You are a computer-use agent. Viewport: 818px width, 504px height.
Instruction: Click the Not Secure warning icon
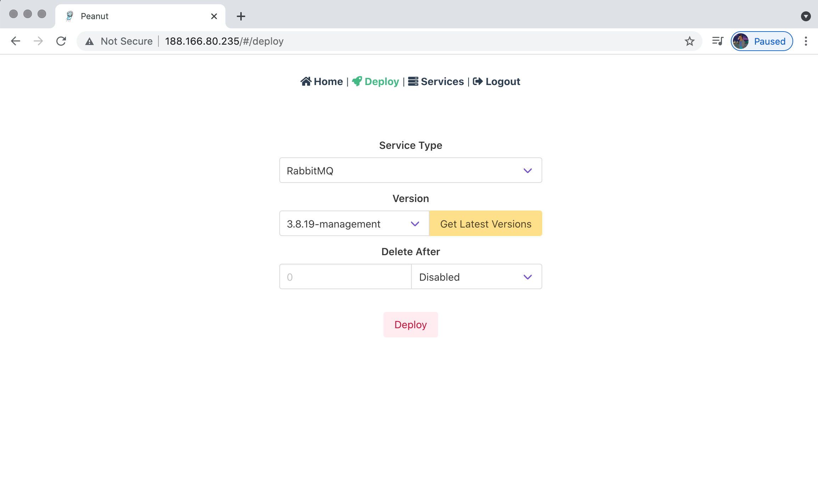pos(90,41)
